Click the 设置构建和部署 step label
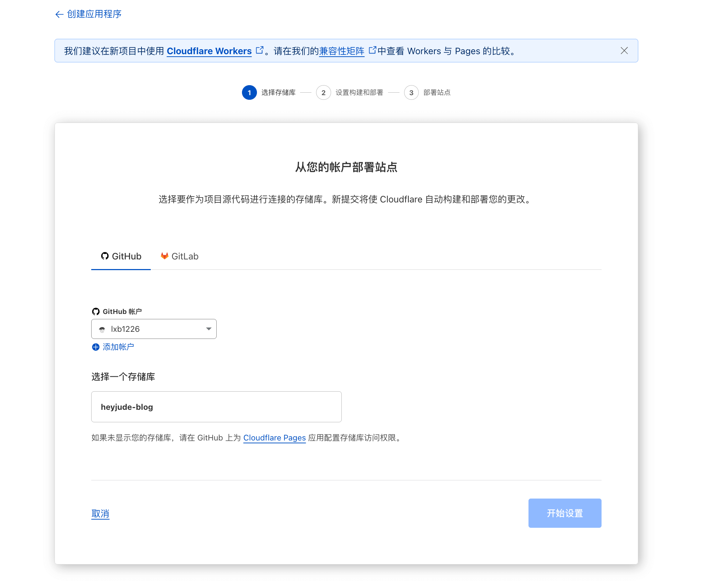The width and height of the screenshot is (722, 588). coord(359,93)
